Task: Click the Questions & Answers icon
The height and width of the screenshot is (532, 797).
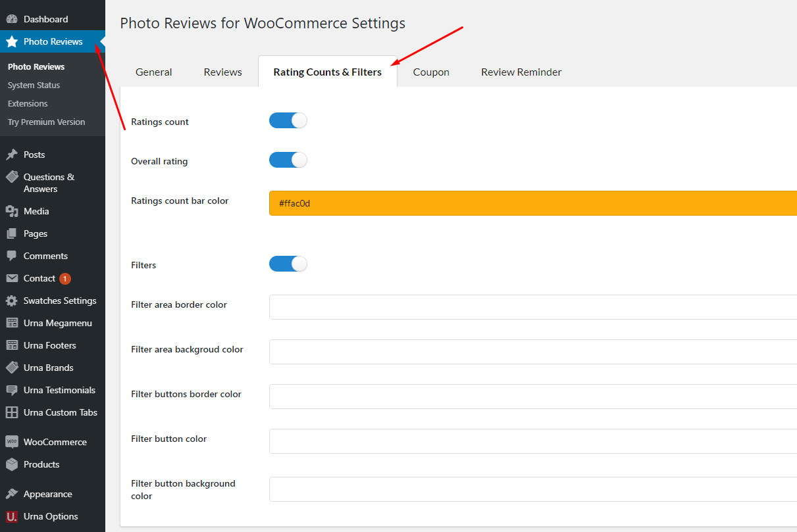Action: 12,177
